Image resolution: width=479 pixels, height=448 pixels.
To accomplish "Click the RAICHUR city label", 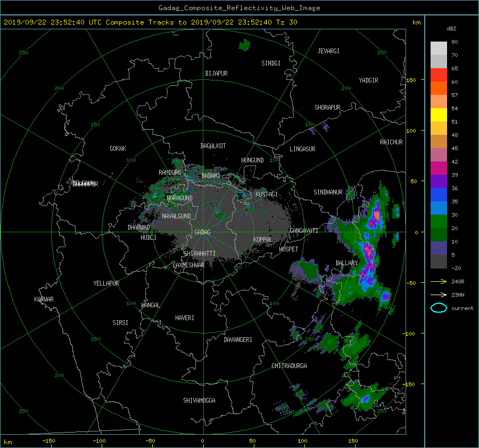I will click(391, 142).
